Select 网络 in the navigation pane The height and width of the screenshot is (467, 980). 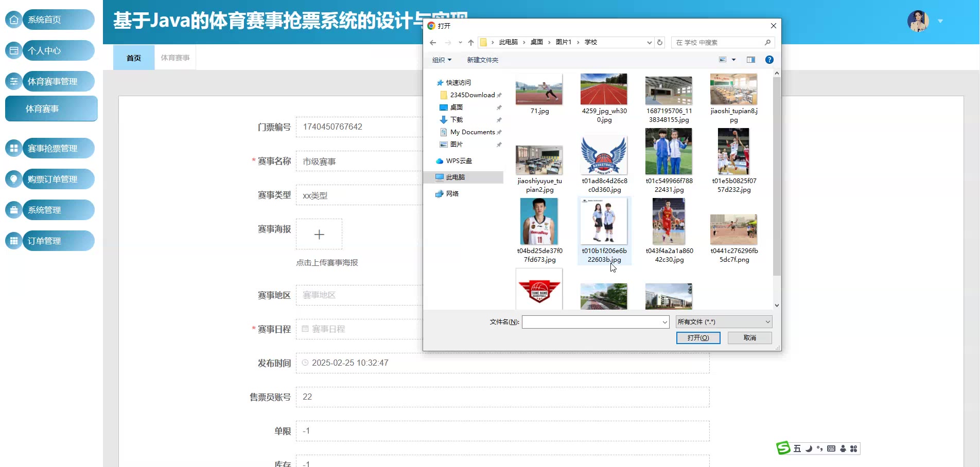pyautogui.click(x=452, y=193)
